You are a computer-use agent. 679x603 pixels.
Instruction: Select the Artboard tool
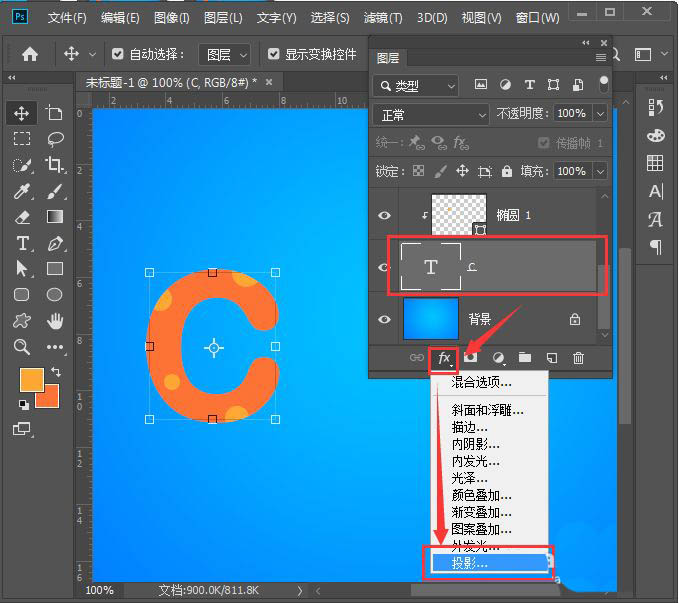(x=54, y=113)
